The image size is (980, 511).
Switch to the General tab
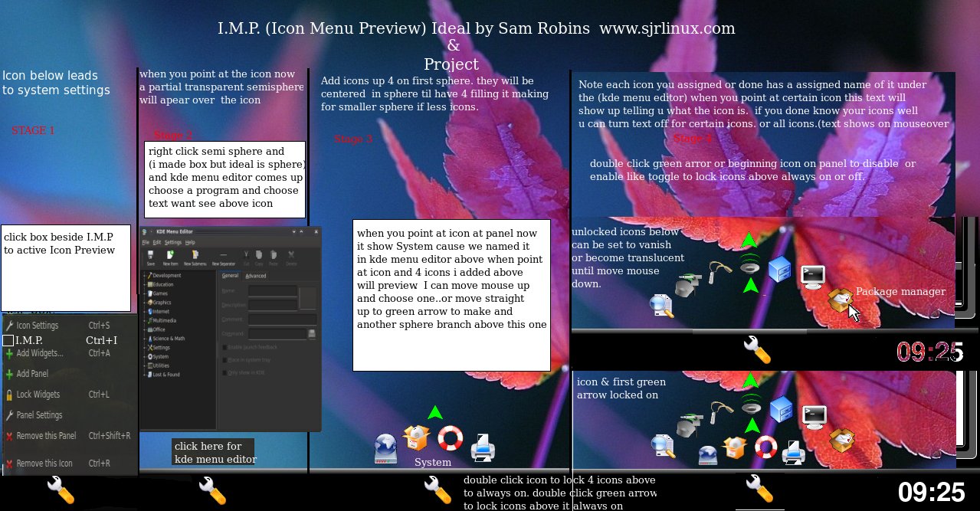click(230, 276)
